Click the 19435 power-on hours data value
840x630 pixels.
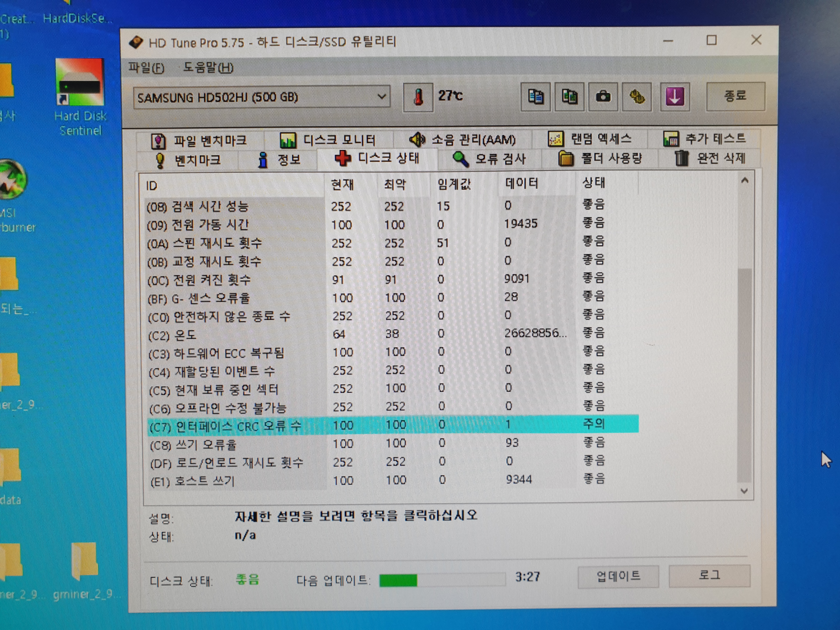(x=521, y=224)
